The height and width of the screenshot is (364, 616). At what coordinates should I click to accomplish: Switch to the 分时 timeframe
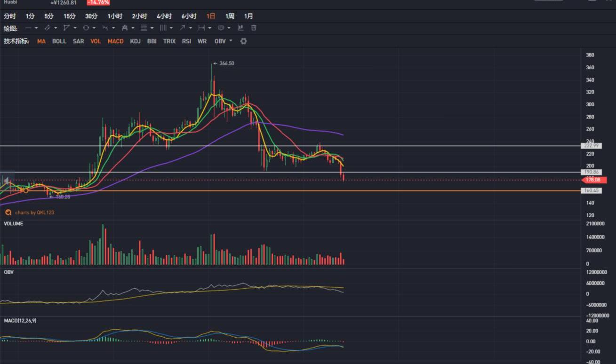coord(10,16)
